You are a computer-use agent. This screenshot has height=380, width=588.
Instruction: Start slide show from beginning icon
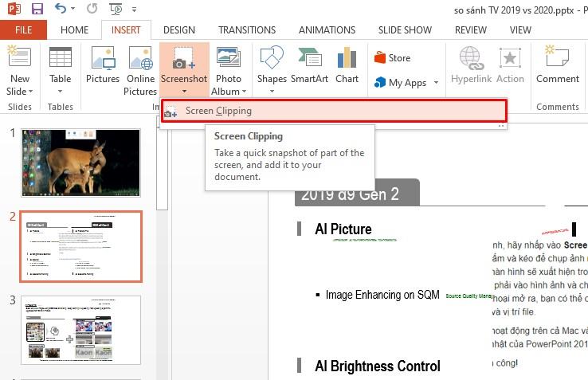tap(116, 9)
